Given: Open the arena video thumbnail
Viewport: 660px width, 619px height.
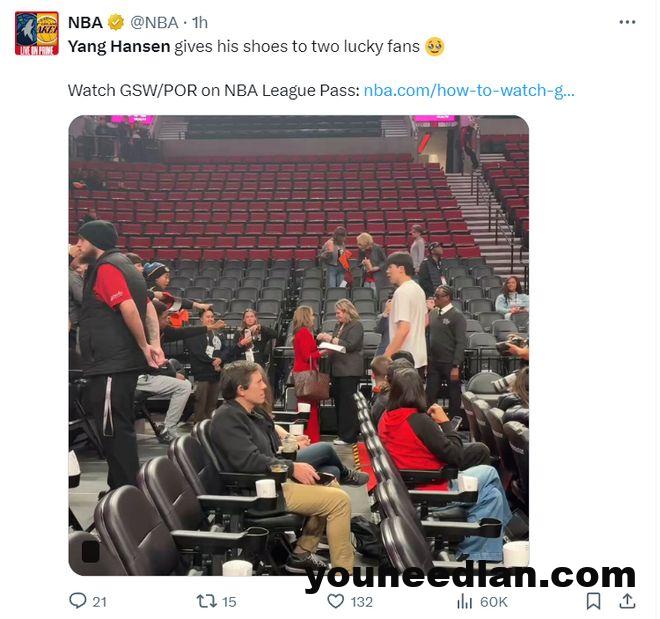Looking at the screenshot, I should pyautogui.click(x=298, y=345).
